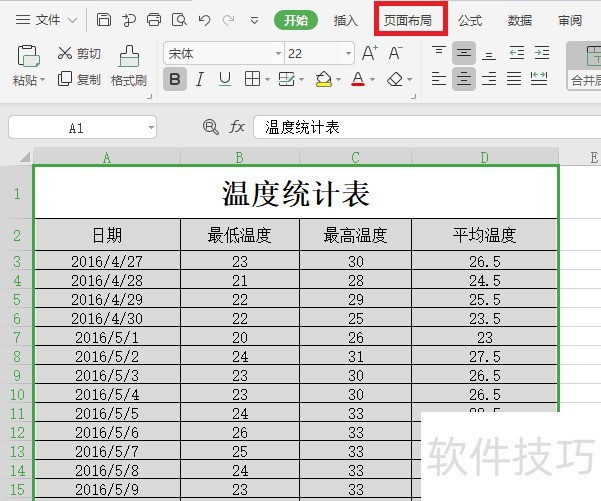The width and height of the screenshot is (601, 501).
Task: Open the font name dropdown 宋体
Action: click(x=279, y=53)
